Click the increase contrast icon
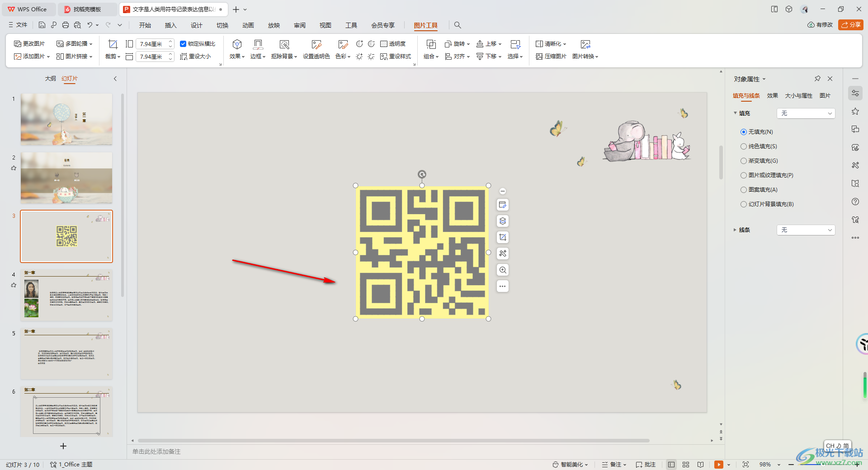Screen dimensions: 868x470 [x=359, y=44]
